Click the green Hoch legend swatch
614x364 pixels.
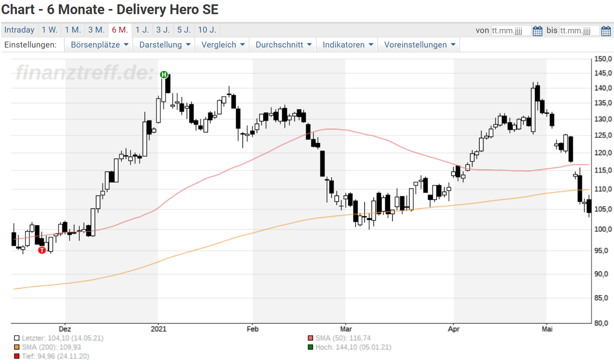[310, 347]
